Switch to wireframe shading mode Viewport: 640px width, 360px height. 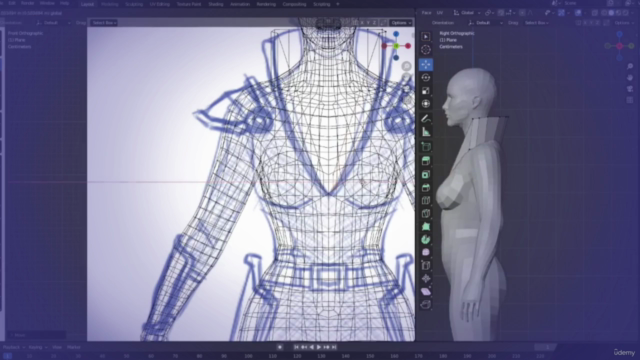click(604, 13)
